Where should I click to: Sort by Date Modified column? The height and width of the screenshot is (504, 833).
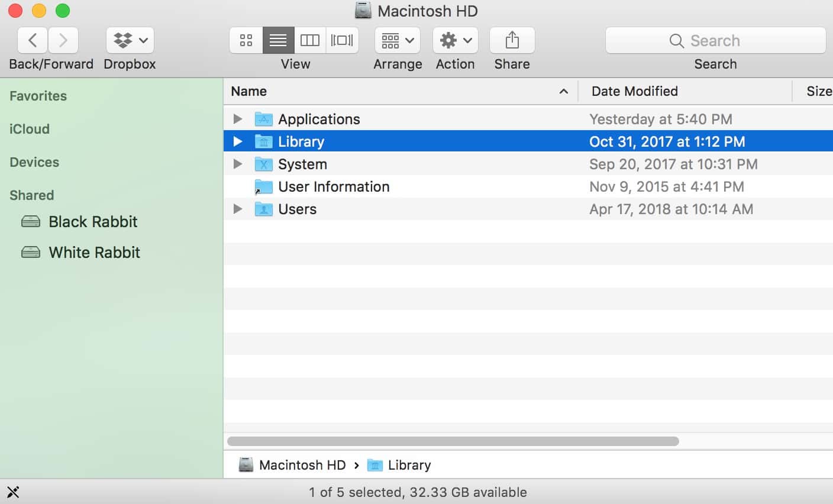[635, 91]
